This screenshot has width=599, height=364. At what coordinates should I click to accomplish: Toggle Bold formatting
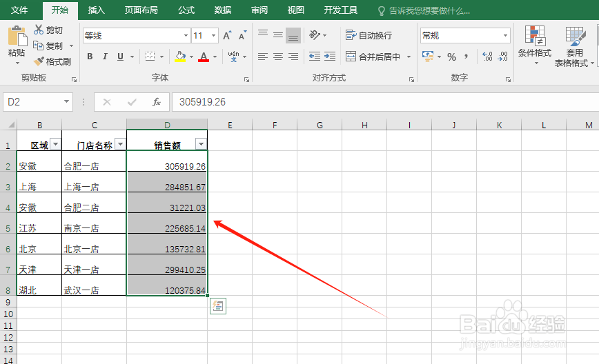(x=90, y=57)
